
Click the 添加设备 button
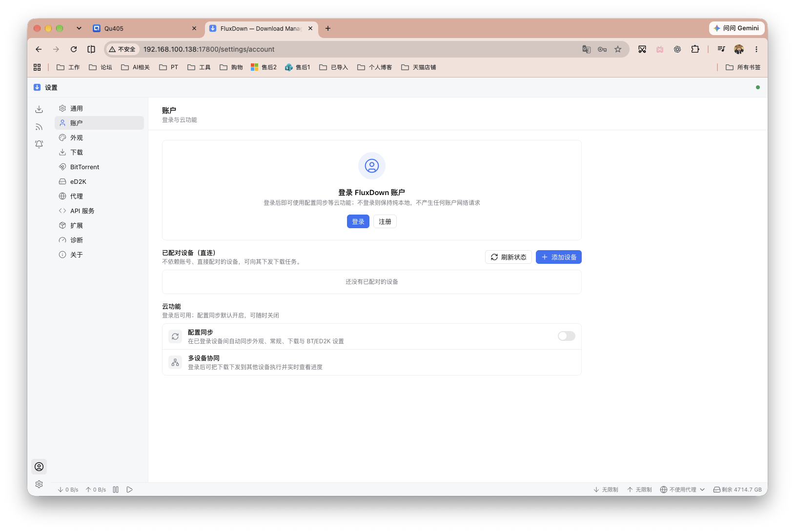559,257
